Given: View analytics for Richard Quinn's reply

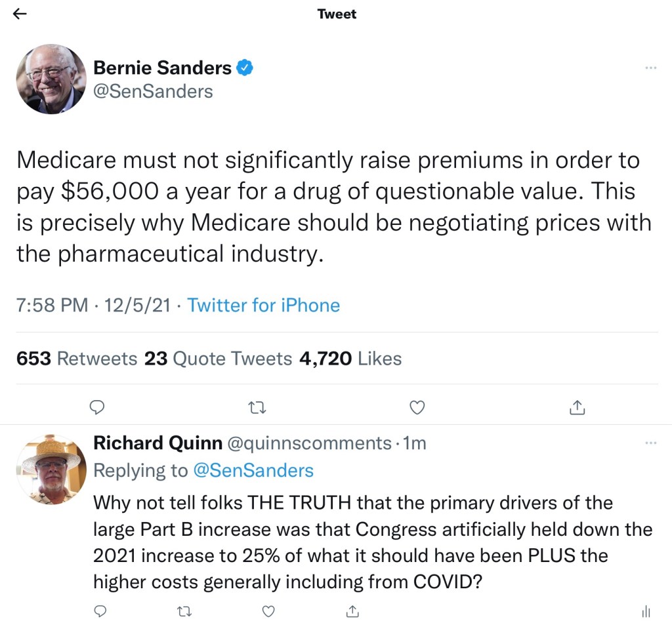Looking at the screenshot, I should click(x=646, y=611).
